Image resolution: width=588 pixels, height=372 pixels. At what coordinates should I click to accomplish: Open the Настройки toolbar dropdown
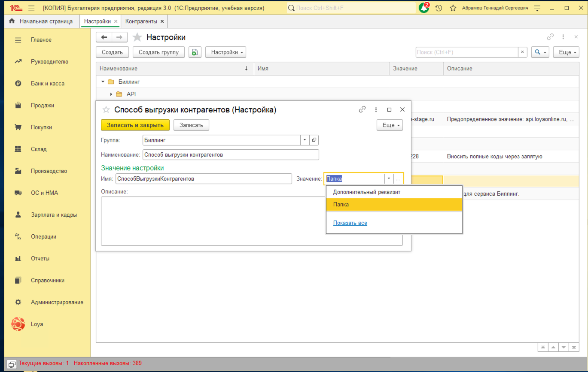(226, 52)
